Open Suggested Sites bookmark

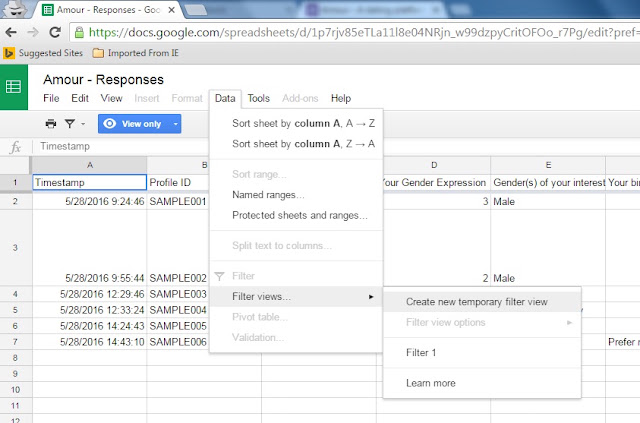[43, 53]
